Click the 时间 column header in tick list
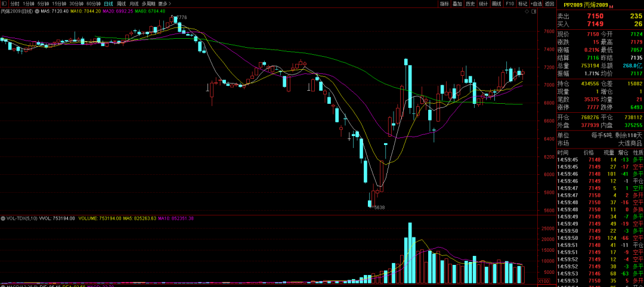The height and width of the screenshot is (287, 644). pyautogui.click(x=563, y=153)
